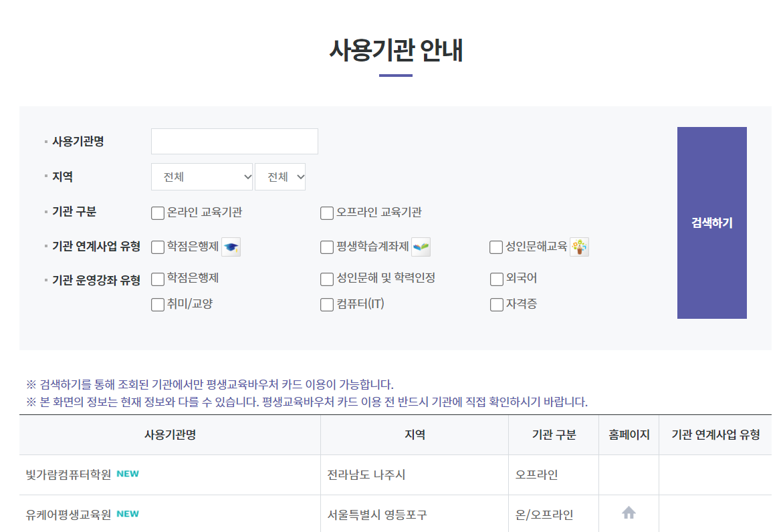Focus the 사용기관명 text input field

click(x=234, y=141)
